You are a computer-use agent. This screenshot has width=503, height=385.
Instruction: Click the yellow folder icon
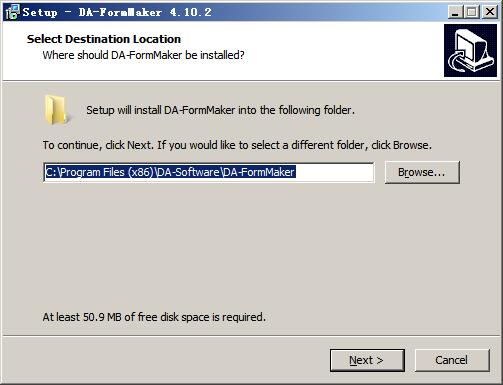(x=57, y=110)
